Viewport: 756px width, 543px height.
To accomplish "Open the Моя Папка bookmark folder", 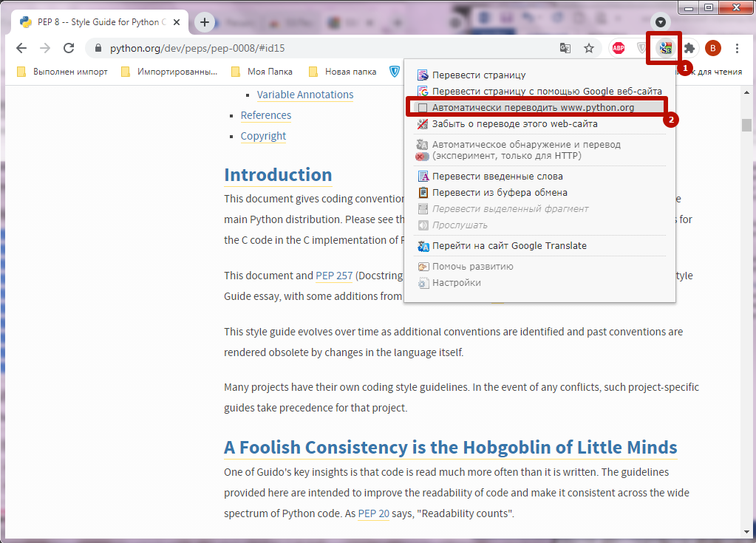I will [x=262, y=72].
